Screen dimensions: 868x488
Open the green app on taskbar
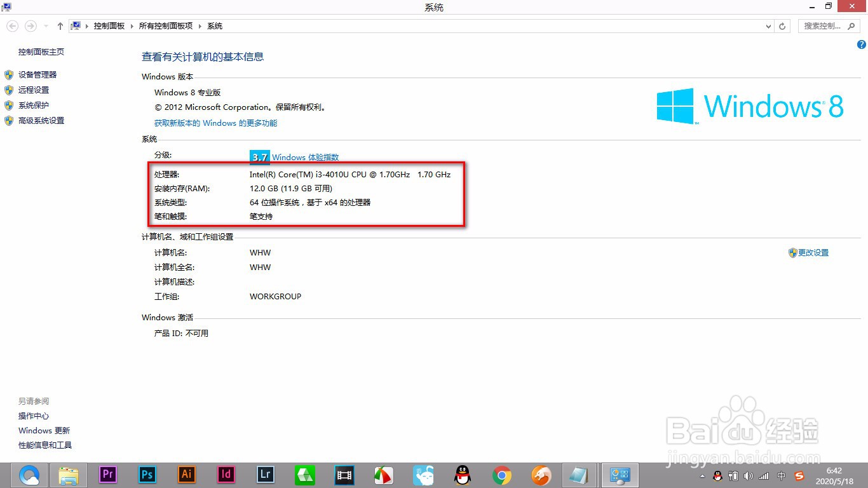tap(305, 475)
